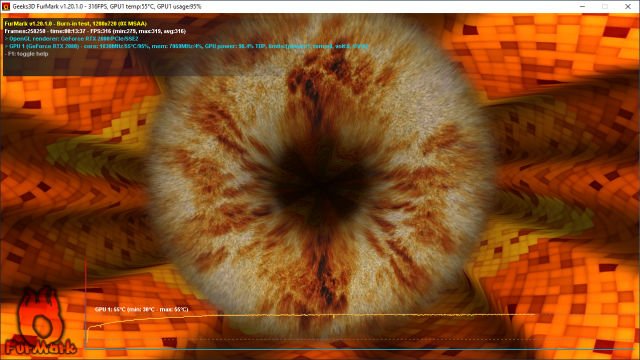Click the FurMark flame logo
Image resolution: width=640 pixels, height=360 pixels.
(x=40, y=321)
